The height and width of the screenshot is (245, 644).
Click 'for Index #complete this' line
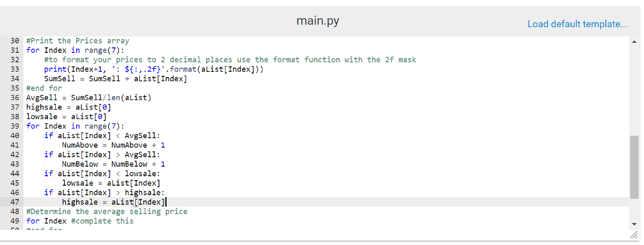80,220
